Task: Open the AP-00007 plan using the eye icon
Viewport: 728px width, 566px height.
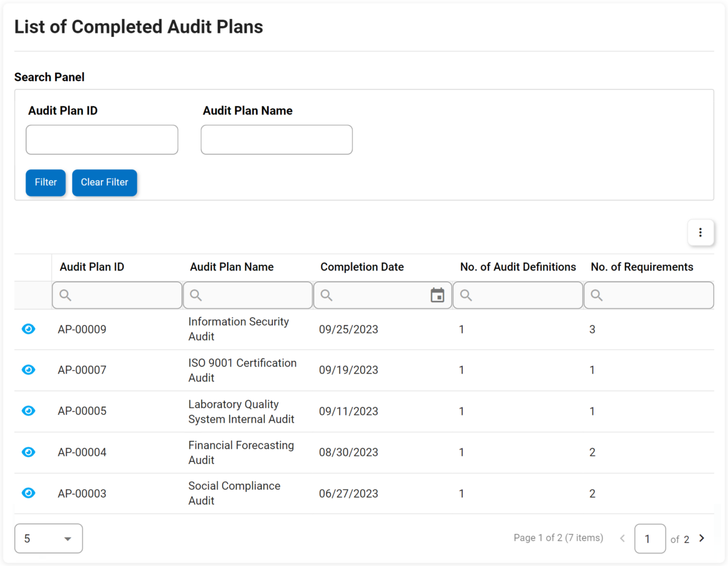Action: click(28, 369)
